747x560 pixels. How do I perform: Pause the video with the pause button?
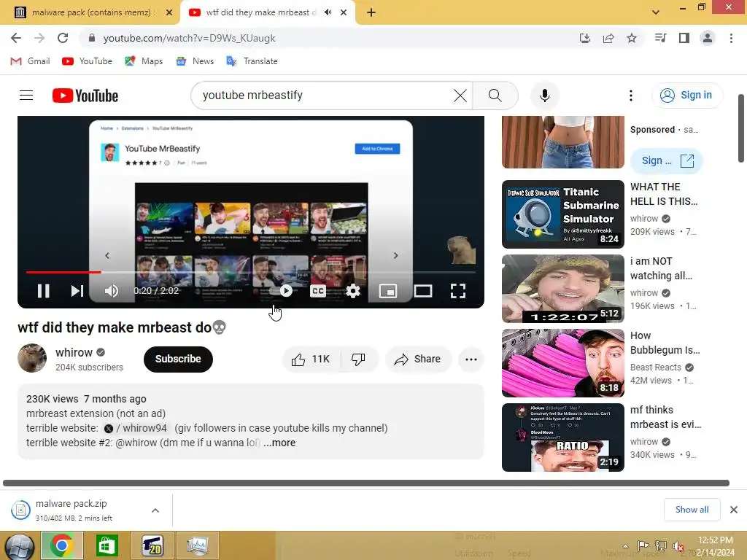coord(43,290)
